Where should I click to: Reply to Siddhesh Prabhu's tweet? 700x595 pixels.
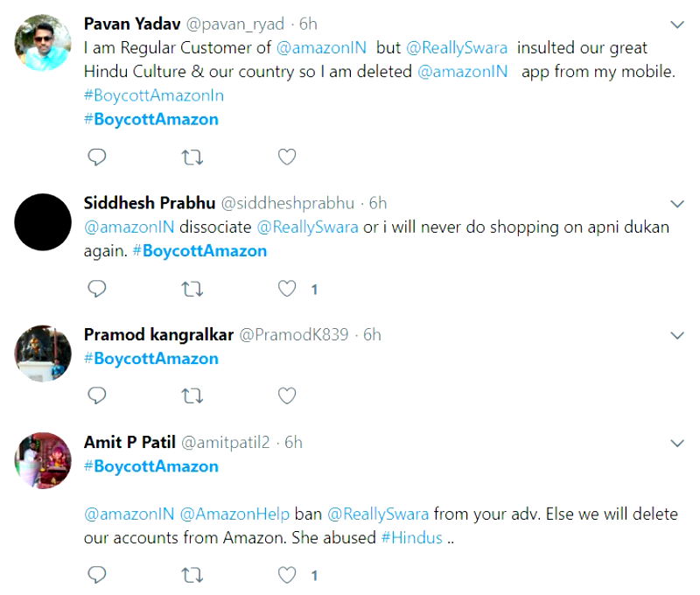(x=98, y=289)
